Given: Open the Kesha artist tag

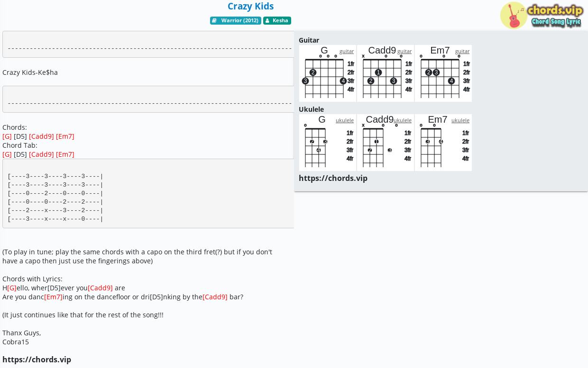Looking at the screenshot, I should [277, 20].
